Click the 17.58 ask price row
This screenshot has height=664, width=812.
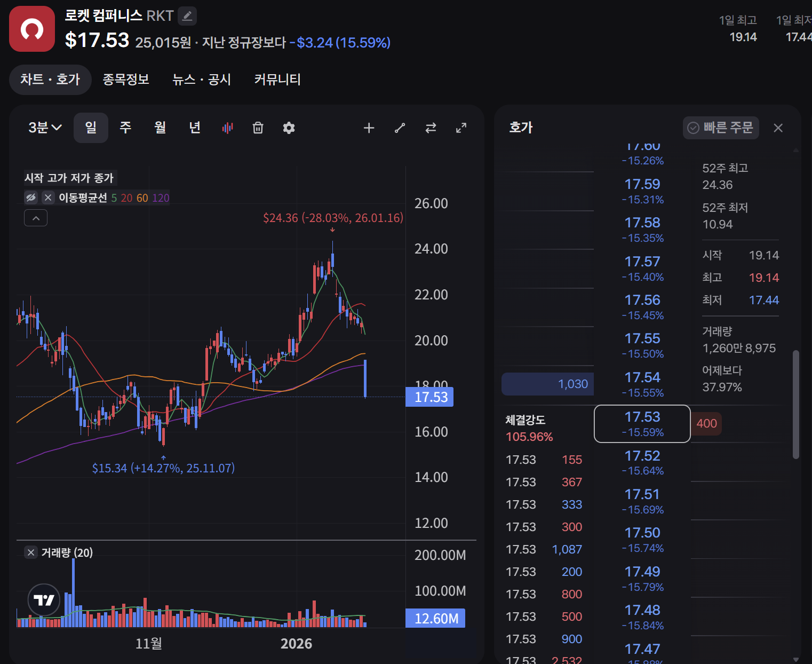click(642, 230)
